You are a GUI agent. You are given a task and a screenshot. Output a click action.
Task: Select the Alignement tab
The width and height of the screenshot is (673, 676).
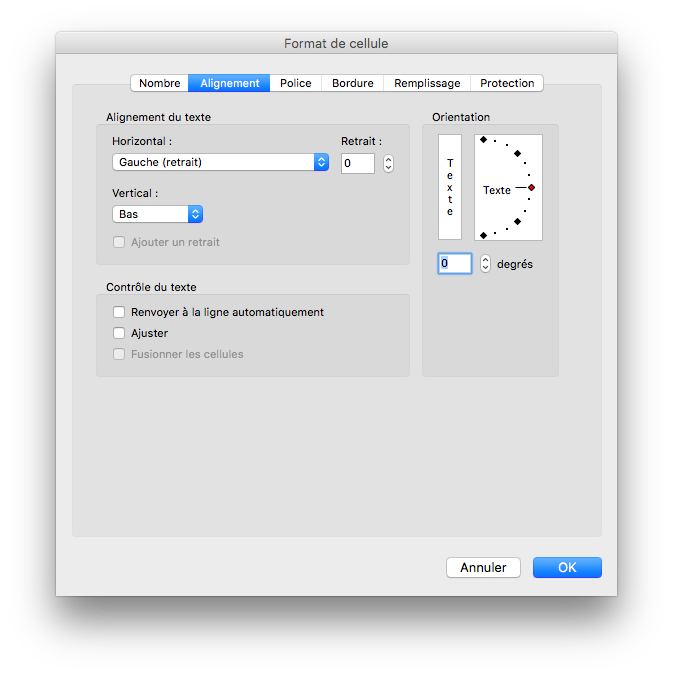click(x=229, y=83)
